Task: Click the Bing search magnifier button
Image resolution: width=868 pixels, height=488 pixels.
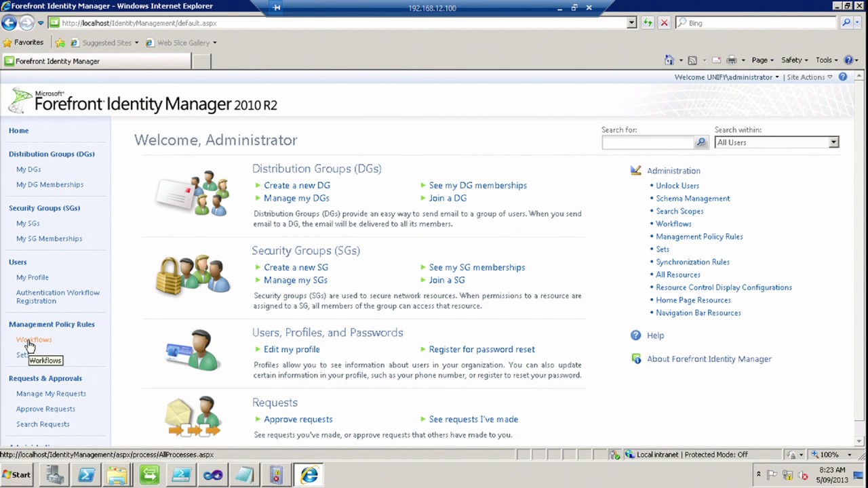Action: click(x=846, y=23)
